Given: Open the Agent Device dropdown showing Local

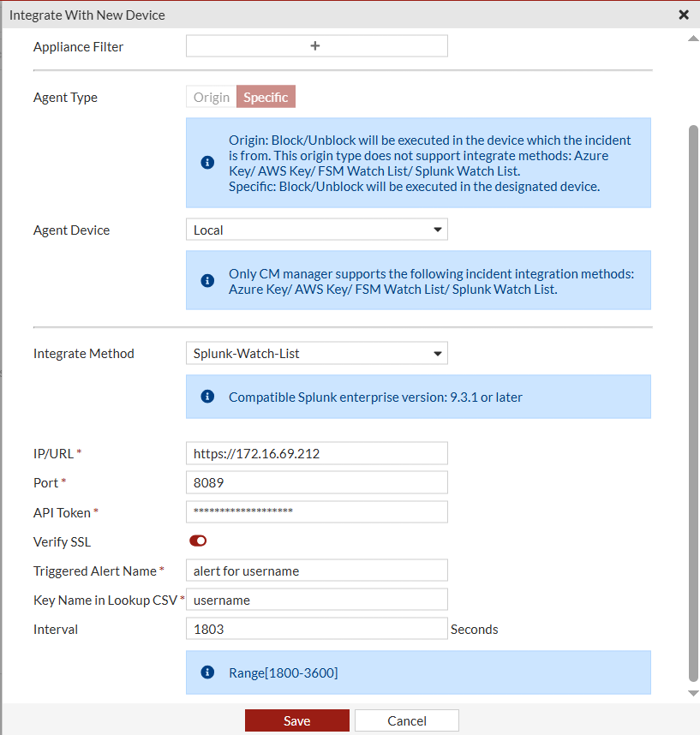Looking at the screenshot, I should (x=316, y=229).
